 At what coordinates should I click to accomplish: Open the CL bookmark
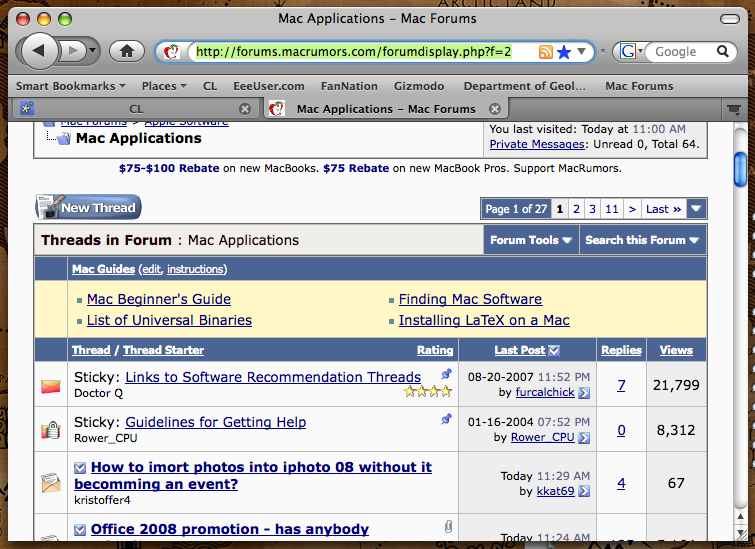[210, 86]
